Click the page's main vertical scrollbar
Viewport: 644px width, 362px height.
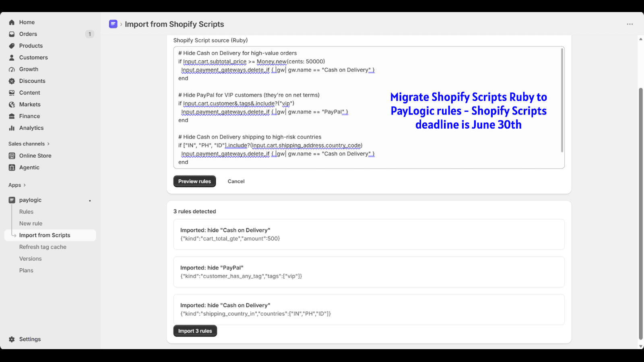point(641,214)
